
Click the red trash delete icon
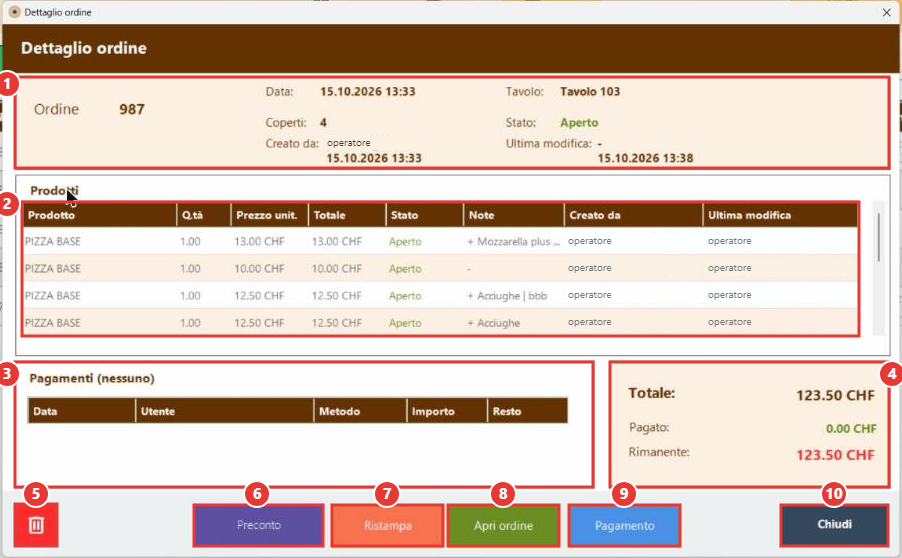tap(36, 525)
